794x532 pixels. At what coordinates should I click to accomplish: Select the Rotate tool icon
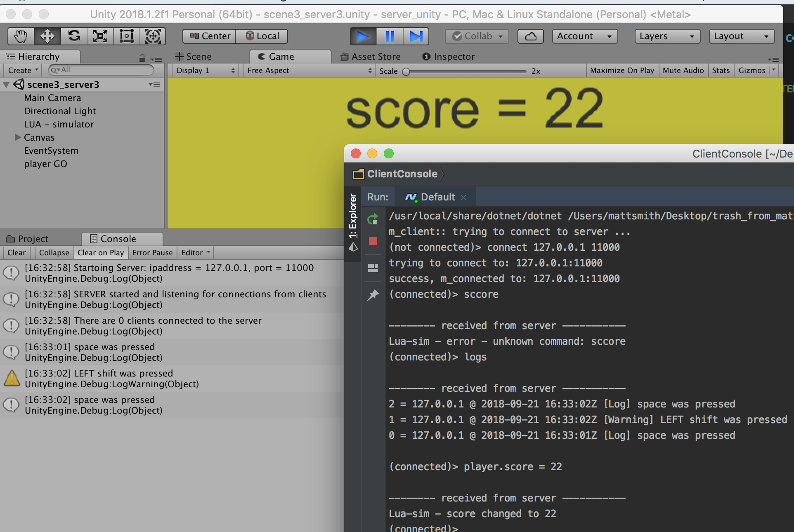[74, 36]
